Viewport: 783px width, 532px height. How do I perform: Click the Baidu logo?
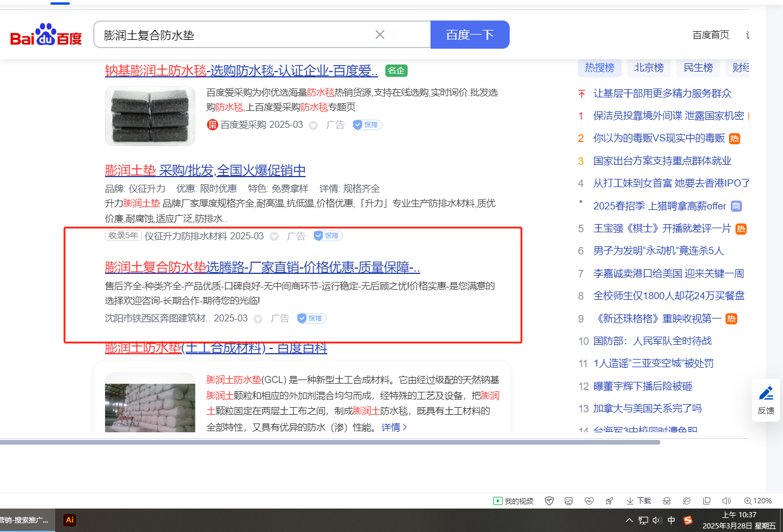tap(46, 35)
